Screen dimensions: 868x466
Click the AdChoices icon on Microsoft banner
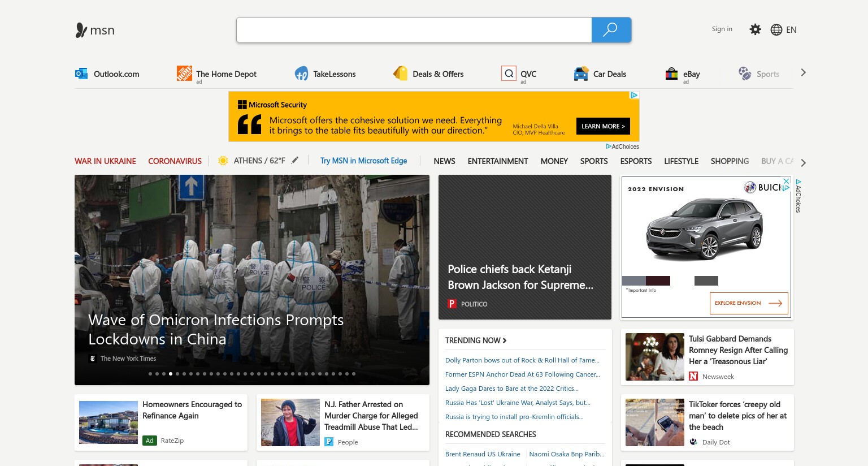pos(634,96)
